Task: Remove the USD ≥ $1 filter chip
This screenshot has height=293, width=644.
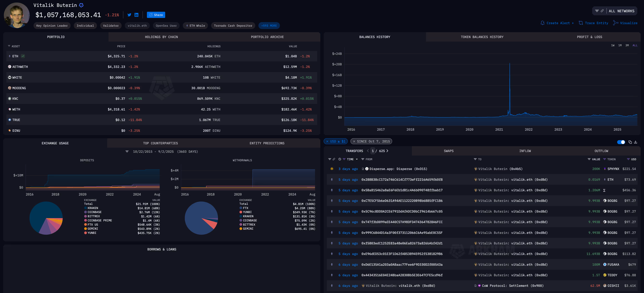Action: (327, 141)
